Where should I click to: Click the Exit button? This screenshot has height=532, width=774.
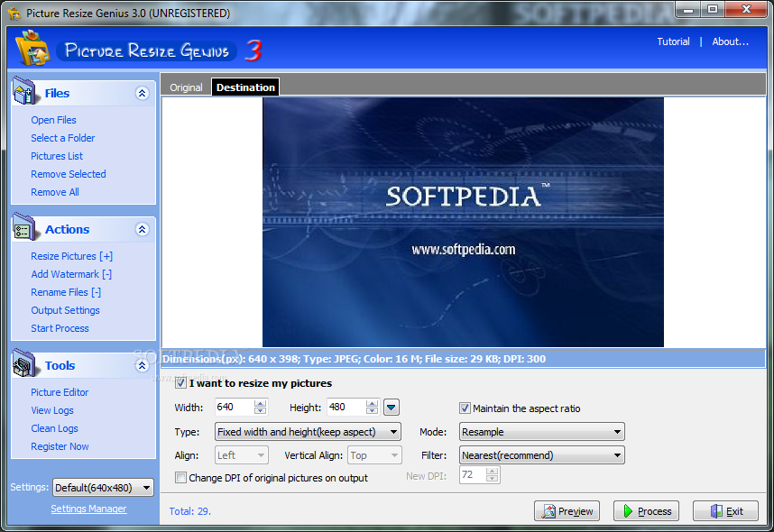click(725, 511)
